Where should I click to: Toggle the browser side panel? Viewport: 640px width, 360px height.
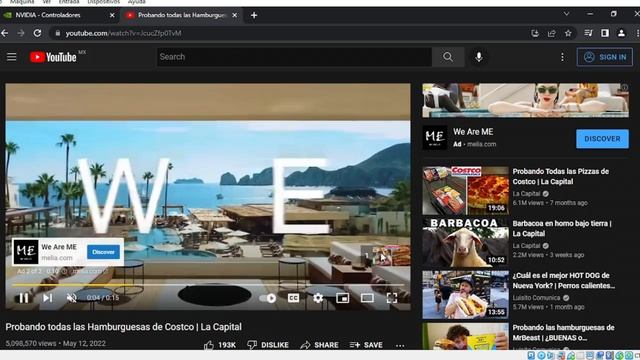605,33
